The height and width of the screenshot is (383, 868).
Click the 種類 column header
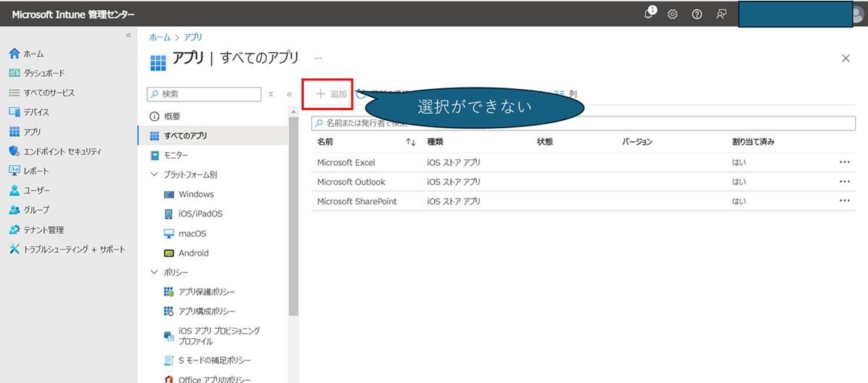[435, 142]
